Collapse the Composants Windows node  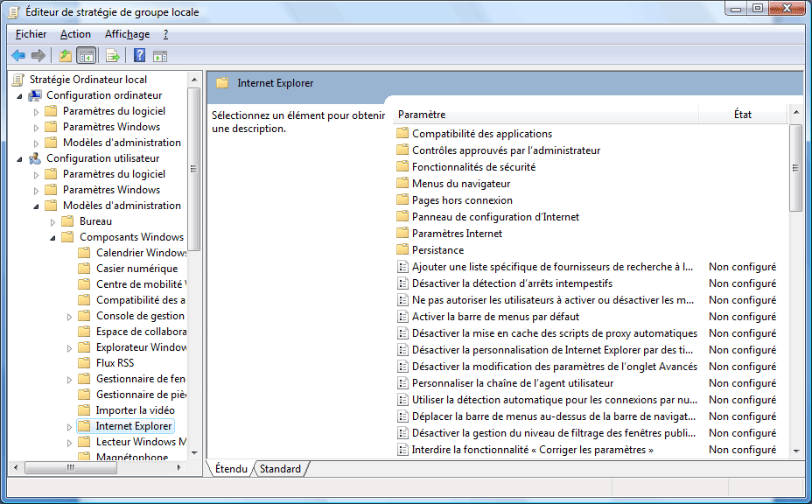[x=52, y=238]
